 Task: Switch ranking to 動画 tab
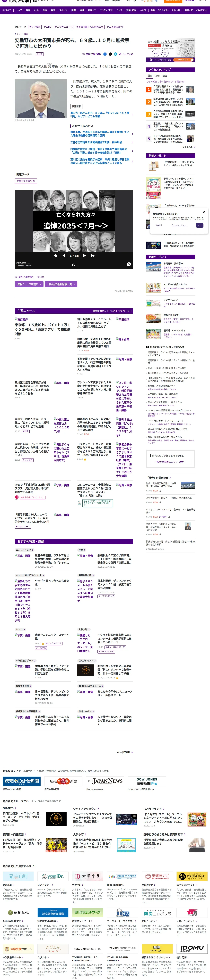tap(165, 76)
